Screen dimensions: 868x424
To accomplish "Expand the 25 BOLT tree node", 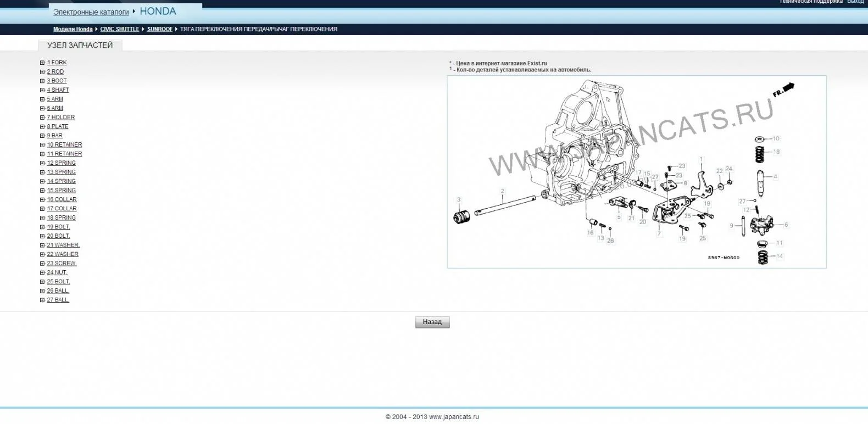I will (x=42, y=282).
